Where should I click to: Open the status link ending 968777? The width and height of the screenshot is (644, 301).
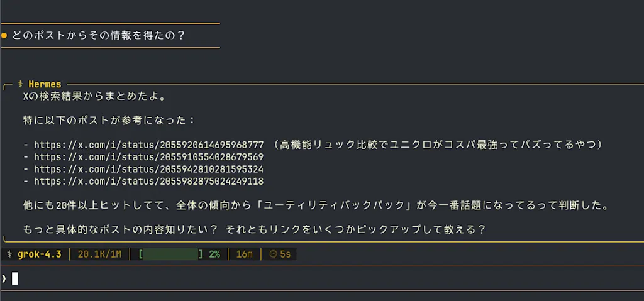[x=148, y=145]
